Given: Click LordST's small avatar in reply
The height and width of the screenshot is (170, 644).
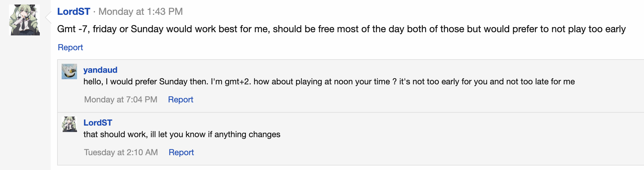Looking at the screenshot, I should (x=69, y=124).
